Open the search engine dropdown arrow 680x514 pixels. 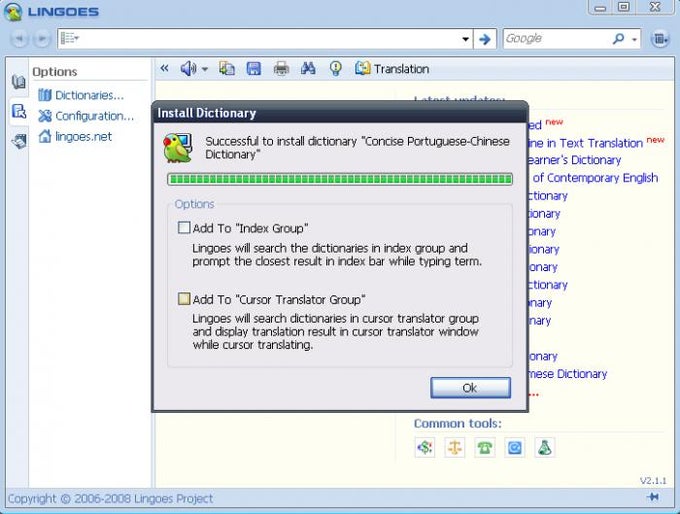(x=634, y=39)
